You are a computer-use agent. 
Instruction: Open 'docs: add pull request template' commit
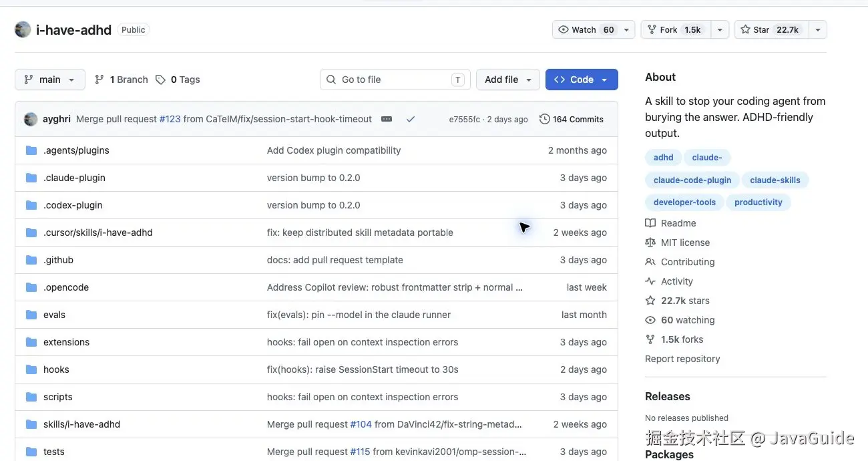coord(335,260)
